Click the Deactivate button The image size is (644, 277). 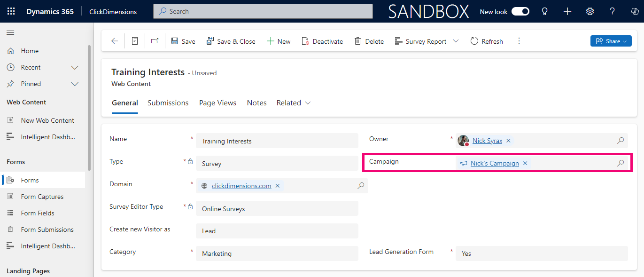coord(322,41)
